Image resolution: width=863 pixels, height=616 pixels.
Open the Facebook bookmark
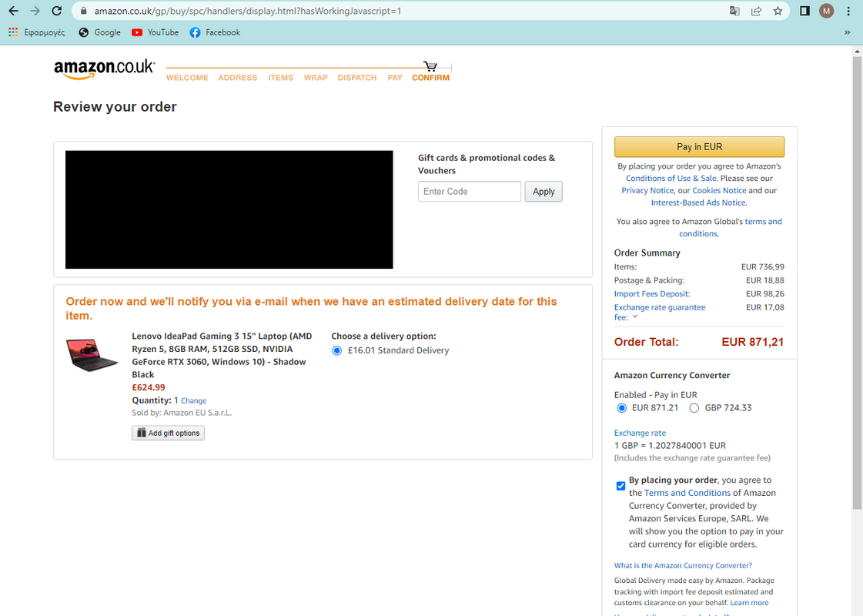click(x=216, y=32)
